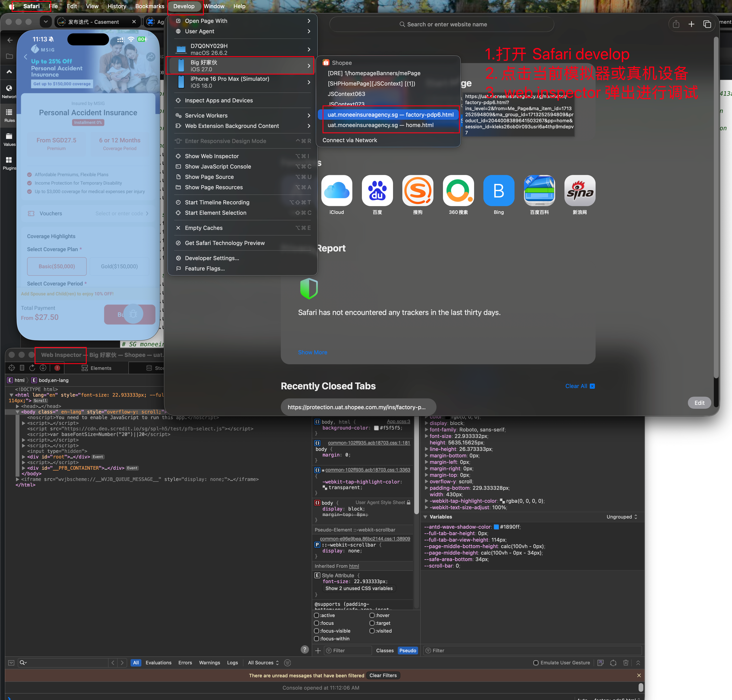Choose Show JavaScript Console menu item
732x700 pixels.
coord(243,166)
